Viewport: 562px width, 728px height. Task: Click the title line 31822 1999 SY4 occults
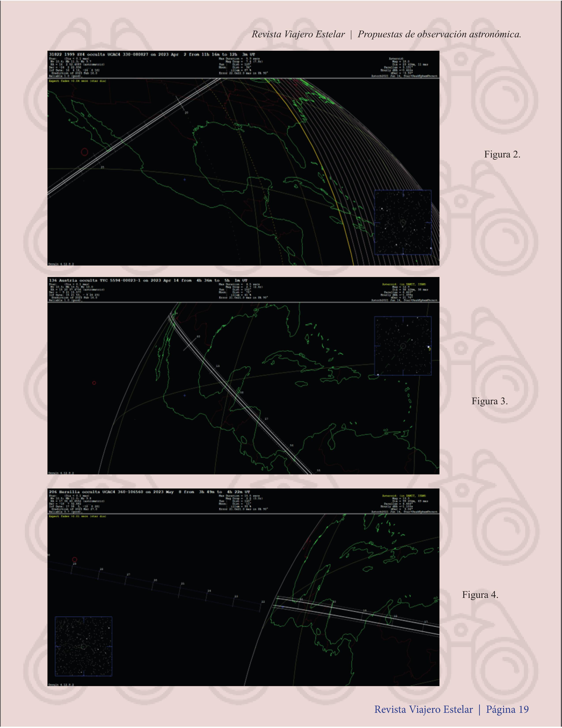(152, 54)
